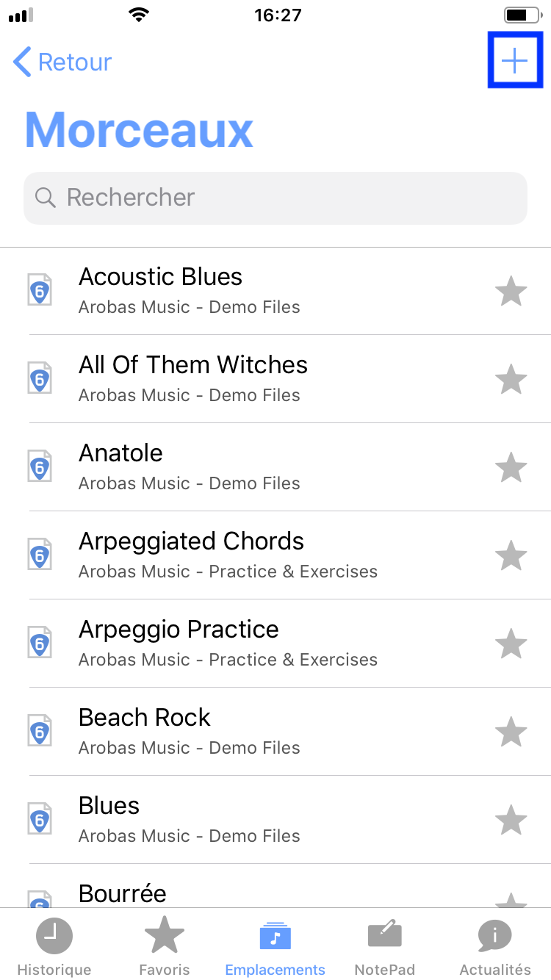This screenshot has height=980, width=551.
Task: Star the All Of Them Witches entry
Action: [511, 379]
